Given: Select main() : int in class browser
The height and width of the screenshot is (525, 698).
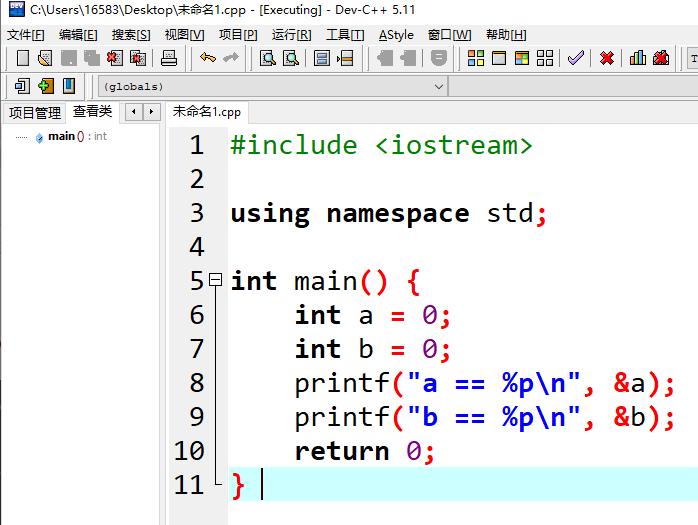Looking at the screenshot, I should pyautogui.click(x=77, y=136).
